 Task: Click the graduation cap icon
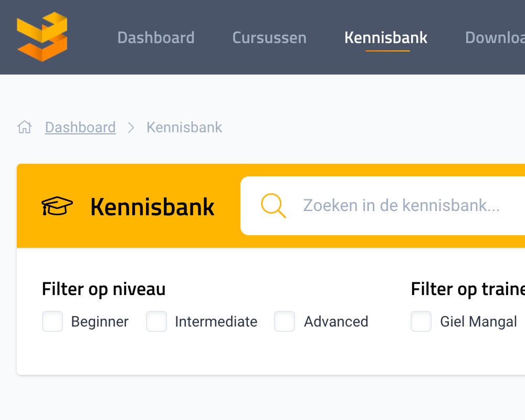coord(57,206)
